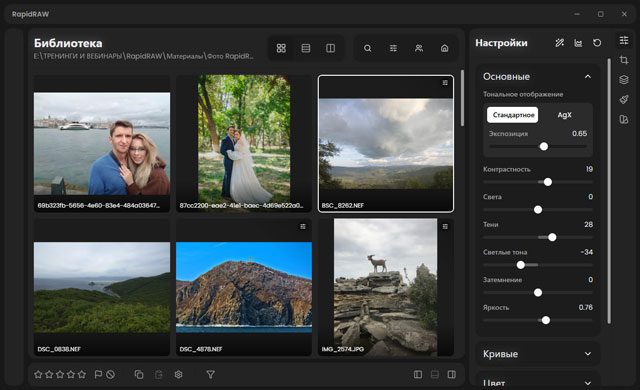The height and width of the screenshot is (390, 640).
Task: Switch library to split column view
Action: click(x=331, y=48)
